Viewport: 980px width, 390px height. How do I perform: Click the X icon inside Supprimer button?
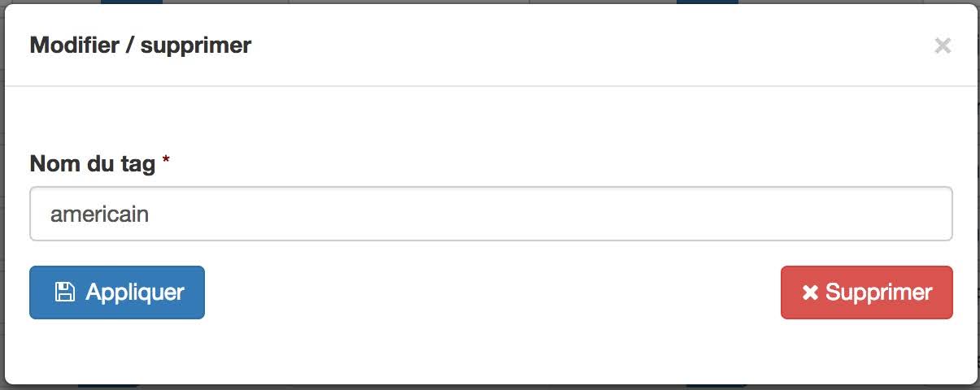(810, 293)
